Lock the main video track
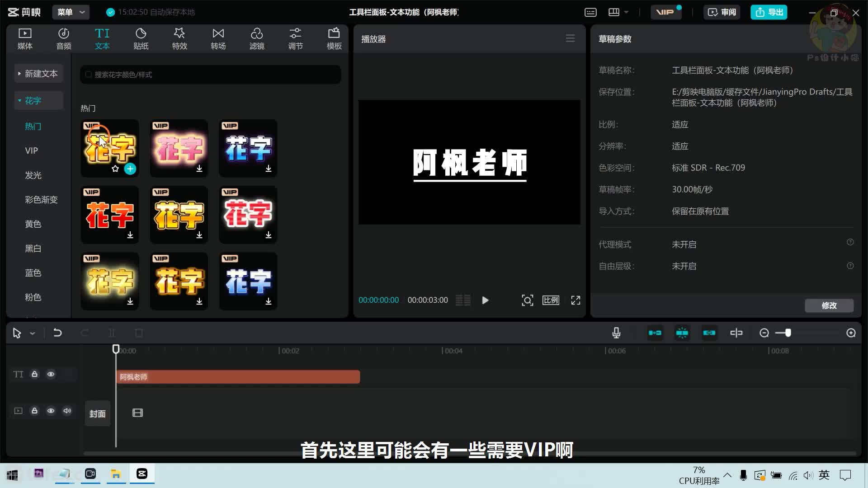The width and height of the screenshot is (868, 488). click(x=34, y=411)
